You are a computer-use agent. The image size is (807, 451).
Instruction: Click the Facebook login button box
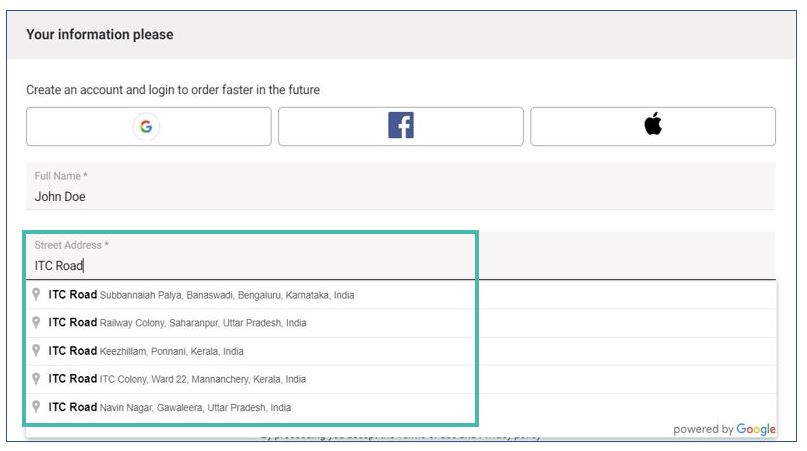click(401, 127)
